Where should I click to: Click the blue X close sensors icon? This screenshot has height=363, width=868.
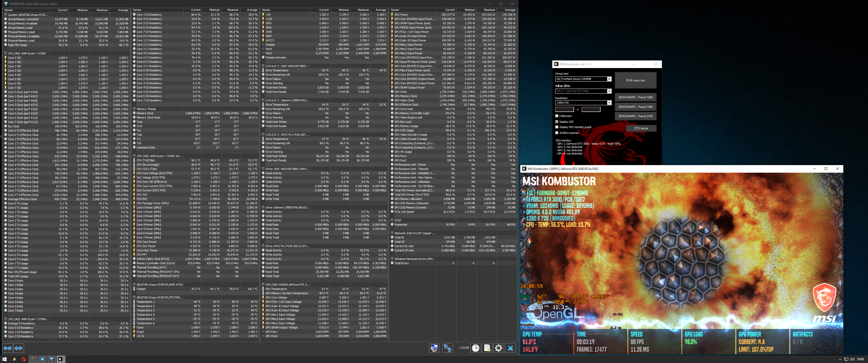click(x=510, y=348)
